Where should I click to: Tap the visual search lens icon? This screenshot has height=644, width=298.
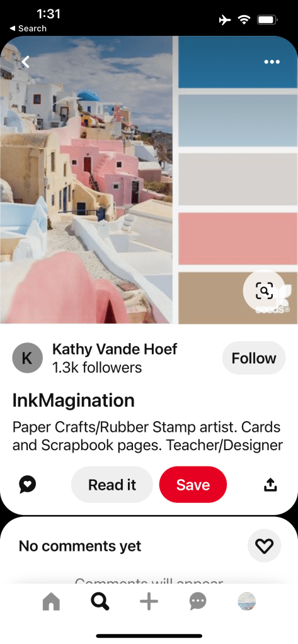(264, 291)
